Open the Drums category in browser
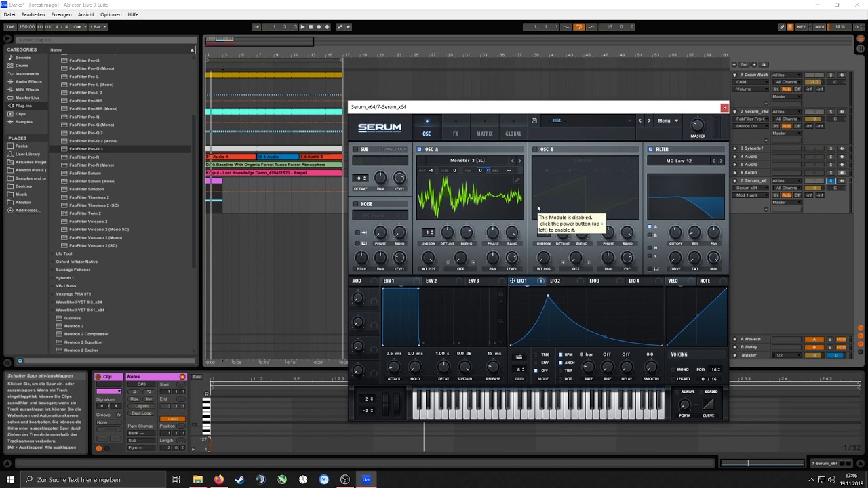Screen dimensions: 868x488 click(x=22, y=66)
